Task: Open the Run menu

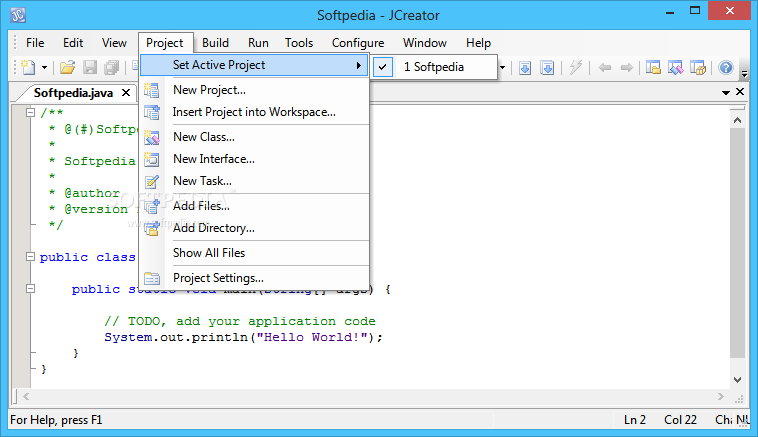Action: click(x=258, y=43)
